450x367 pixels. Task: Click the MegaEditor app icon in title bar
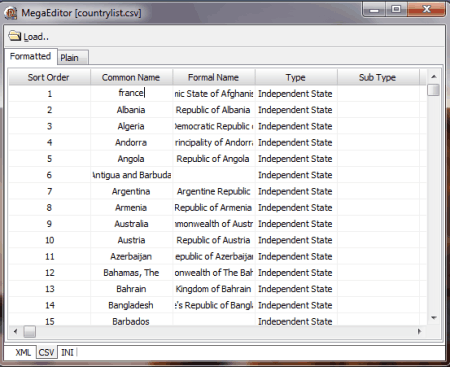point(11,13)
